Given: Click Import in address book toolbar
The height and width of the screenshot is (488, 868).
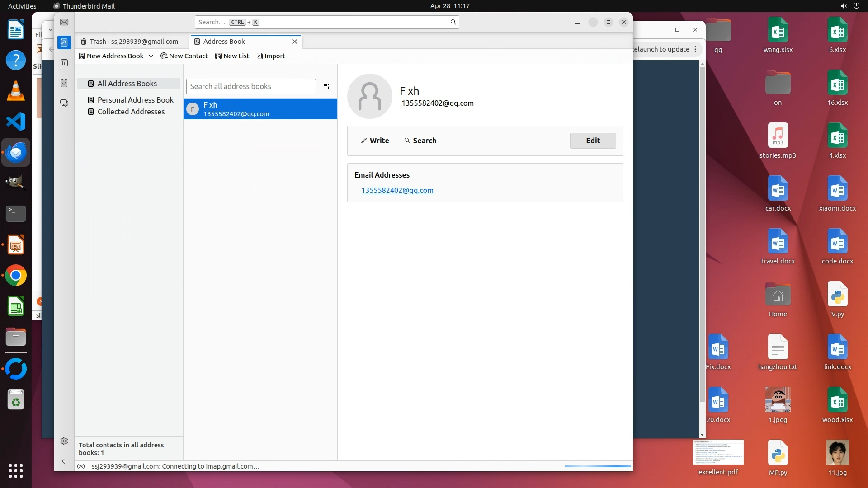Looking at the screenshot, I should [271, 56].
